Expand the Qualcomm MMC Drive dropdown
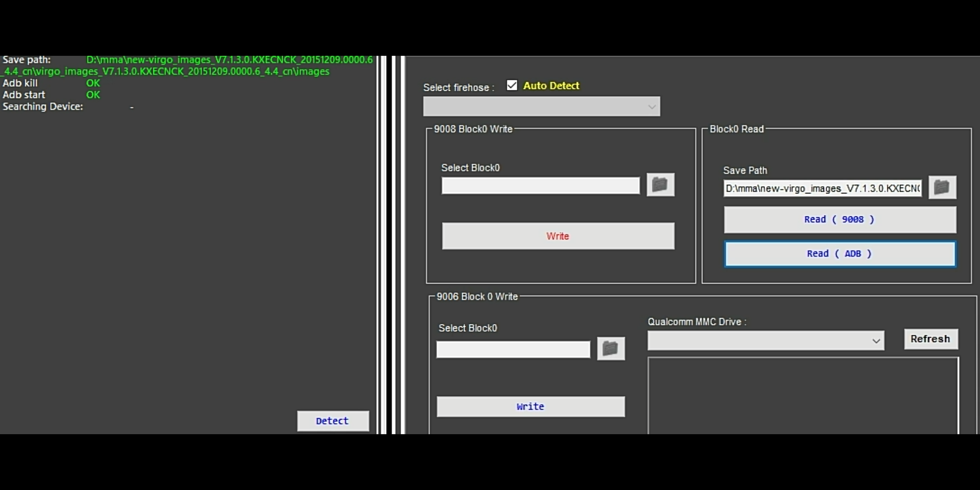 point(765,341)
